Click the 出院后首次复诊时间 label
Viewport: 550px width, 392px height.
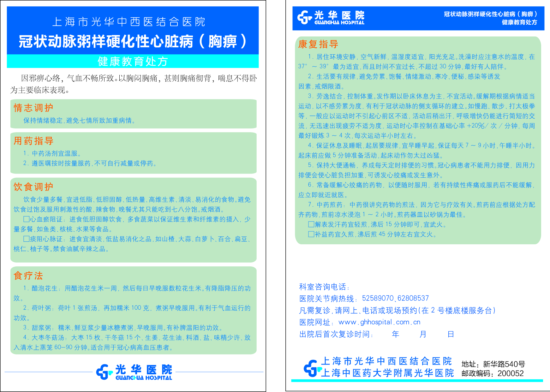pos(336,334)
